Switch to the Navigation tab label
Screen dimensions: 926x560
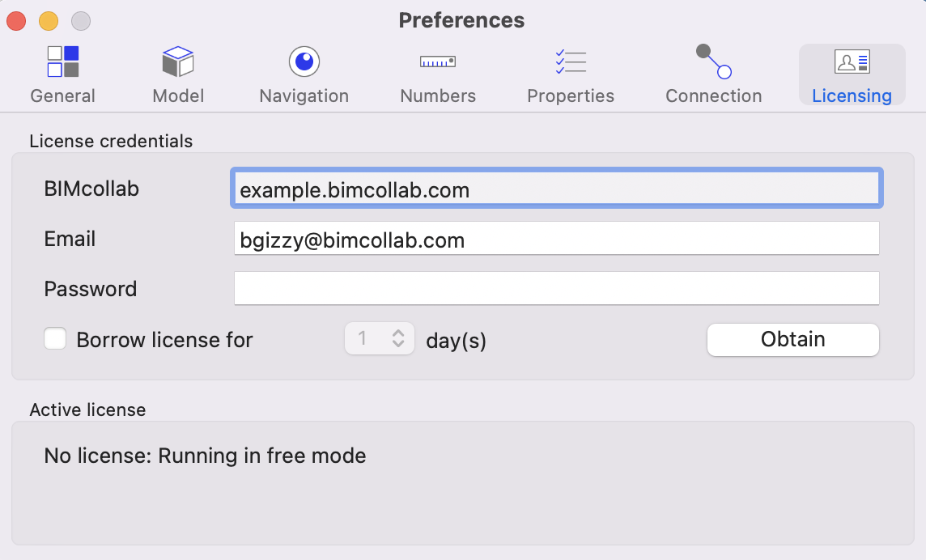pyautogui.click(x=304, y=95)
